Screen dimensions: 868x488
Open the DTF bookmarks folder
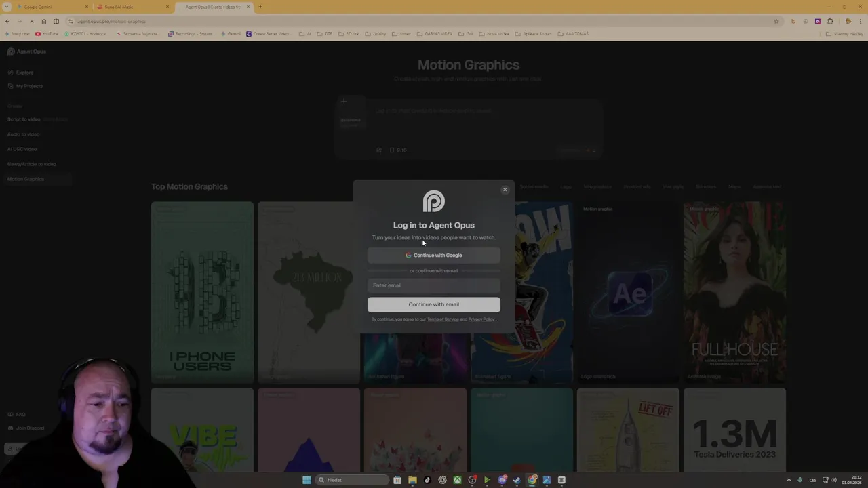tap(325, 34)
